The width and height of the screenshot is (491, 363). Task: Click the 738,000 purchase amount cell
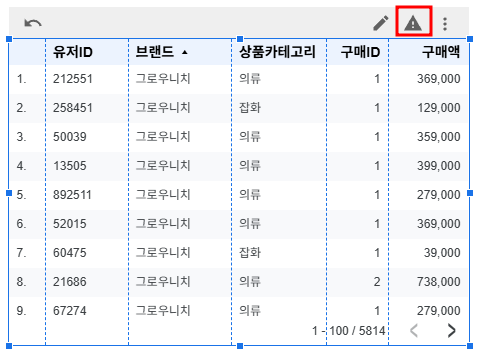(x=439, y=282)
